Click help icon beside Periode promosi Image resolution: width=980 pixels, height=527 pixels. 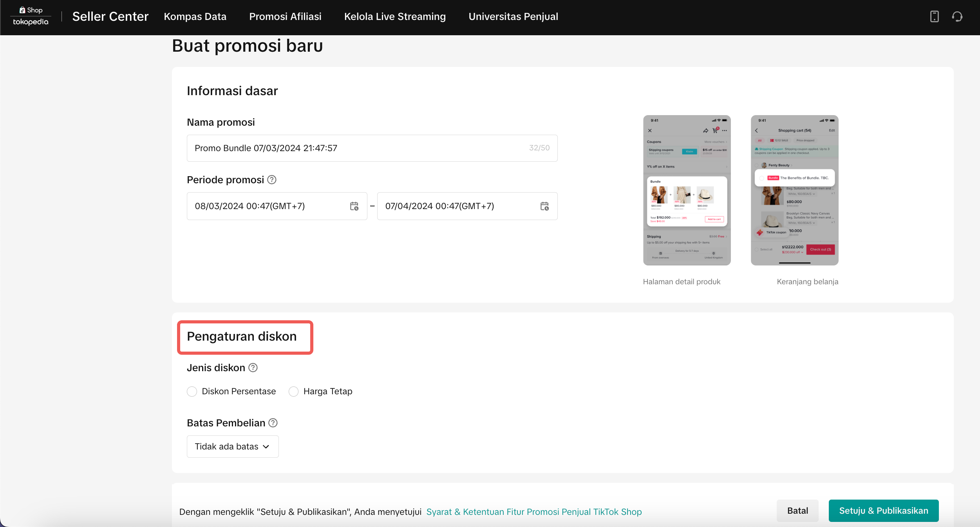[272, 180]
